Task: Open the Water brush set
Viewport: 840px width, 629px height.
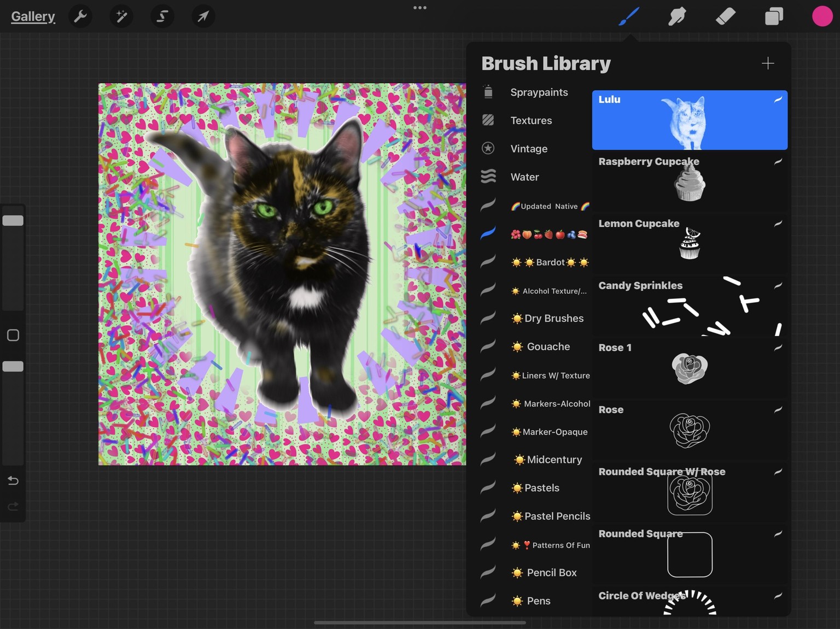Action: point(535,177)
